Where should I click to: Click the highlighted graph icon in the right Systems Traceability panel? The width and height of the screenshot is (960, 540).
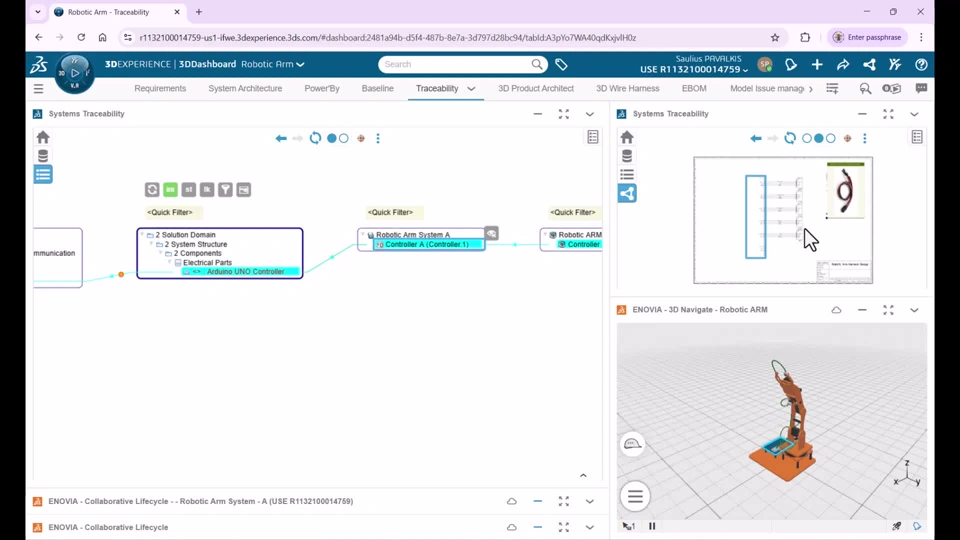coord(627,193)
